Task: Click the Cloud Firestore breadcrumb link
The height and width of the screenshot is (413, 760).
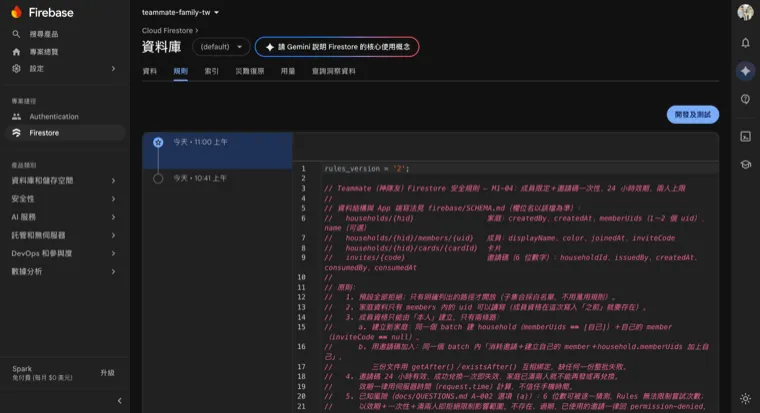Action: coord(167,31)
